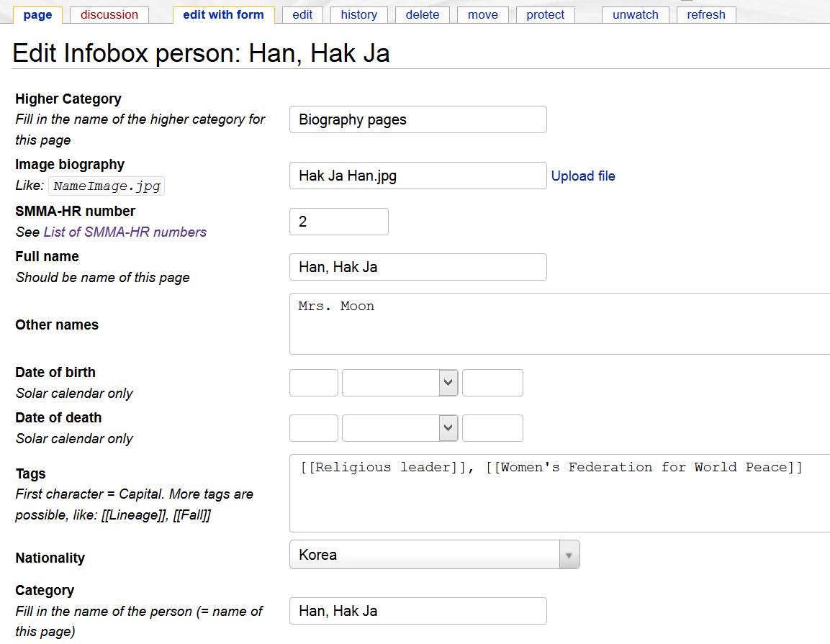Expand Date of birth month dropdown
The width and height of the screenshot is (830, 644).
[x=400, y=383]
